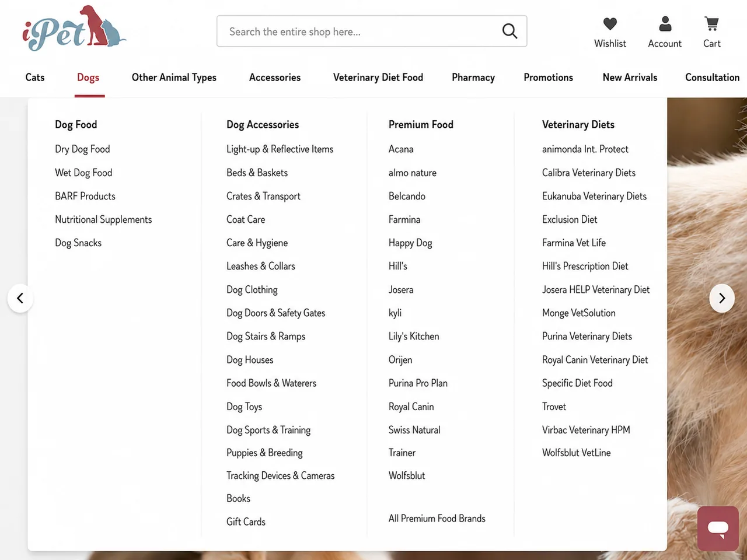Open the Account person icon
This screenshot has width=747, height=560.
point(665,24)
